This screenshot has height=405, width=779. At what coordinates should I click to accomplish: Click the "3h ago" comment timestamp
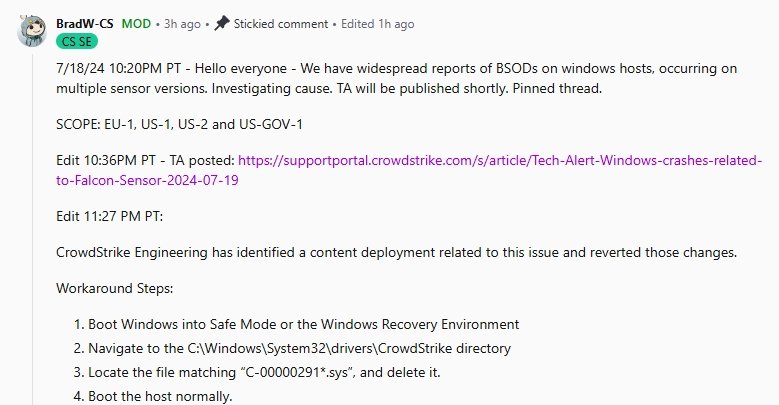182,23
